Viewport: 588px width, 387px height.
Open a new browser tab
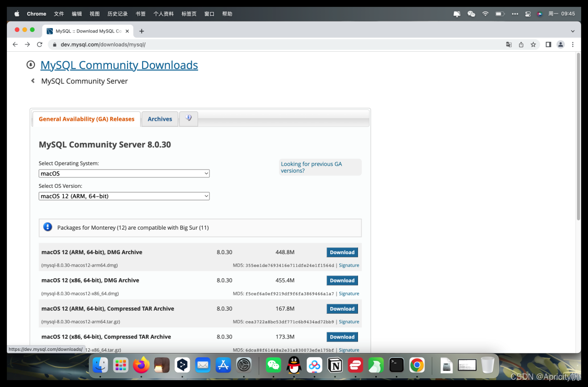[x=141, y=31]
